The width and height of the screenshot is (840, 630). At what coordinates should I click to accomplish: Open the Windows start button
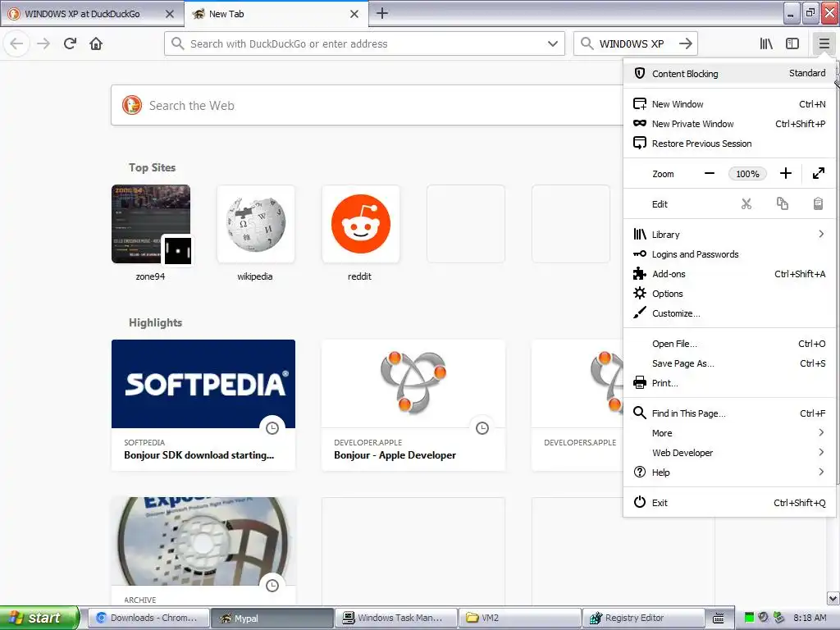tap(39, 618)
